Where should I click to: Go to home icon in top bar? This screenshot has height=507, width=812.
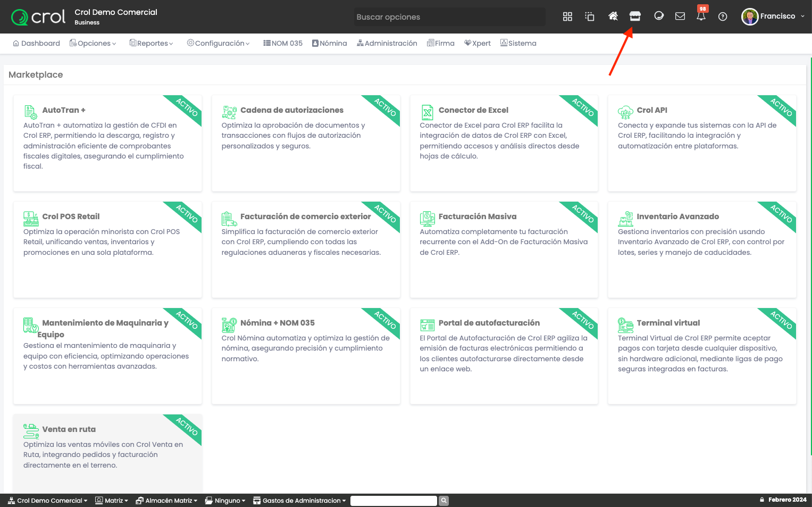tap(613, 16)
